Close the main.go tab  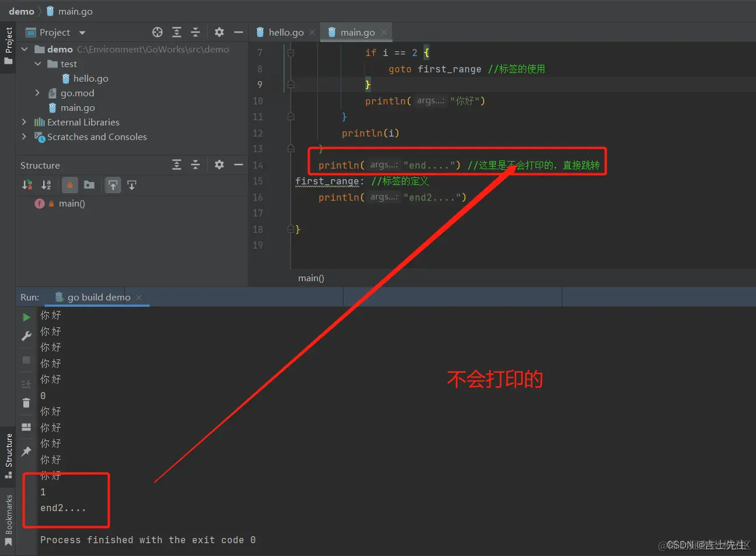[383, 32]
